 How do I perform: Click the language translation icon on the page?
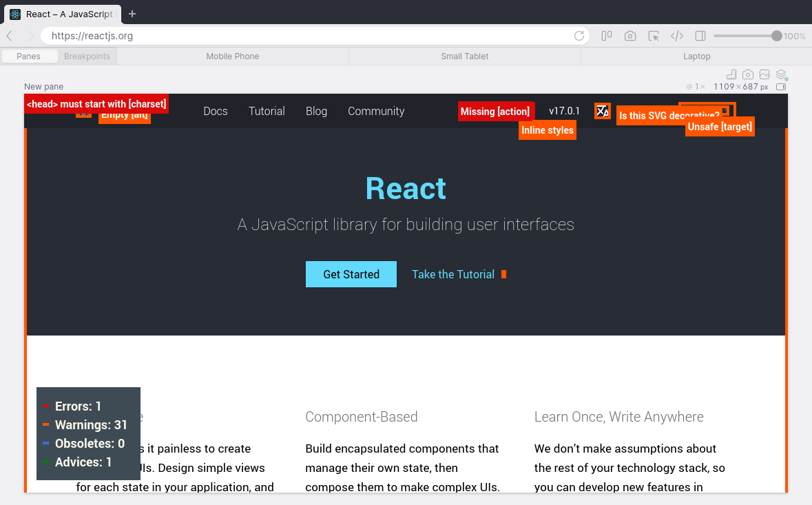[602, 111]
